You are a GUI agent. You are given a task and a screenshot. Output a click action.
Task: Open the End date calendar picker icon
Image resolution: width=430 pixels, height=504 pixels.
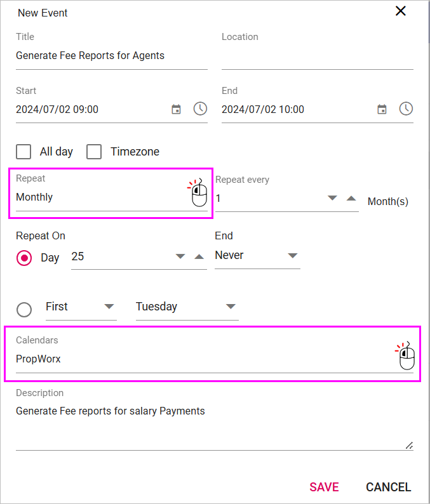(382, 109)
